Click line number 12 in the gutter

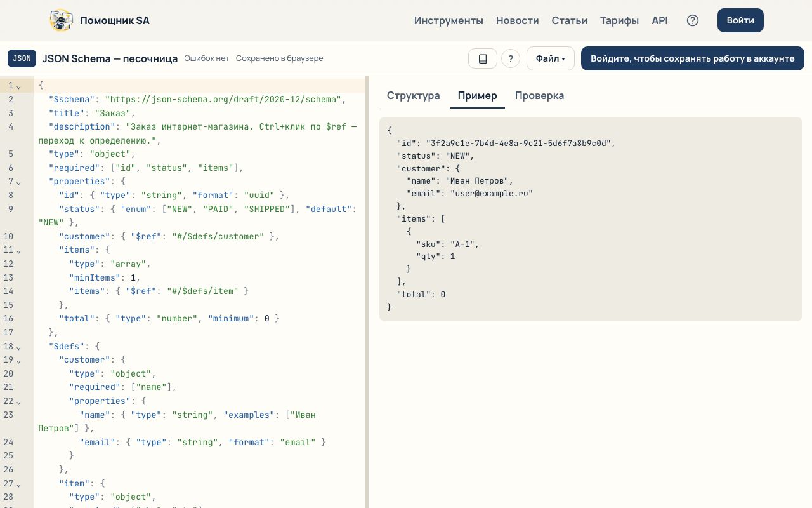[x=8, y=264]
